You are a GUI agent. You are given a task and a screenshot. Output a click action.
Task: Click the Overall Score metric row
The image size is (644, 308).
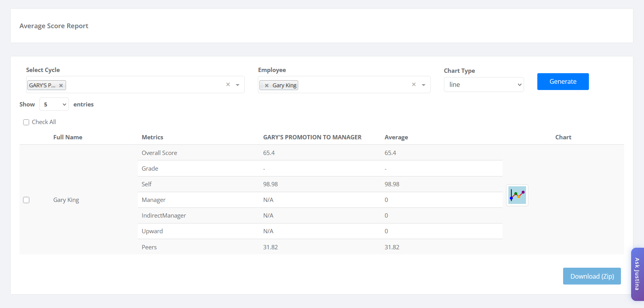(x=320, y=153)
